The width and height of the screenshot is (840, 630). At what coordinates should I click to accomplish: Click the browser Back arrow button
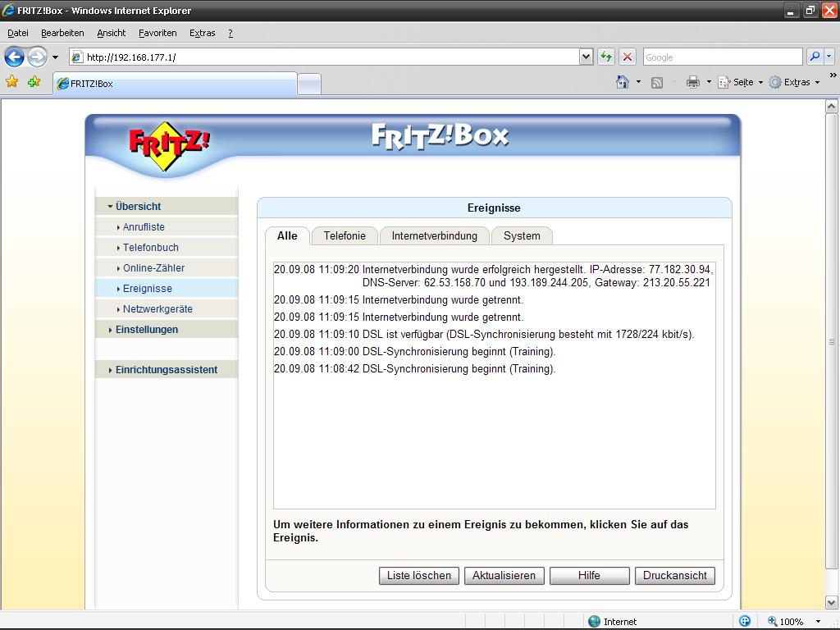(15, 57)
